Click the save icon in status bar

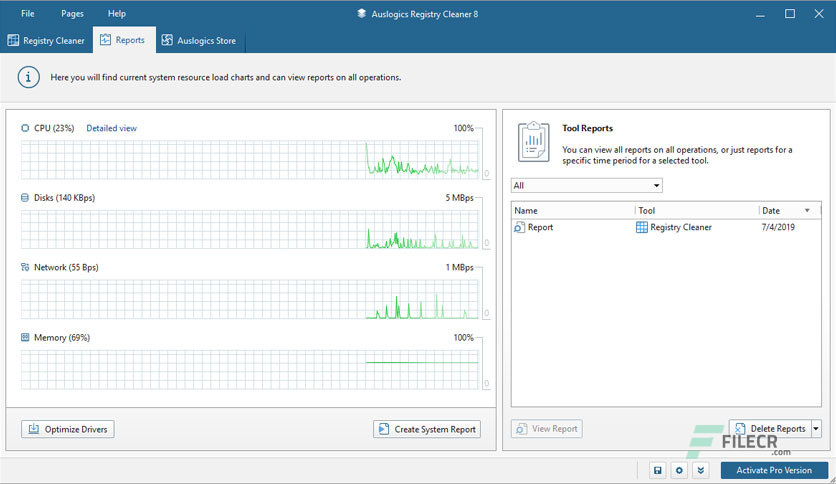[x=657, y=470]
